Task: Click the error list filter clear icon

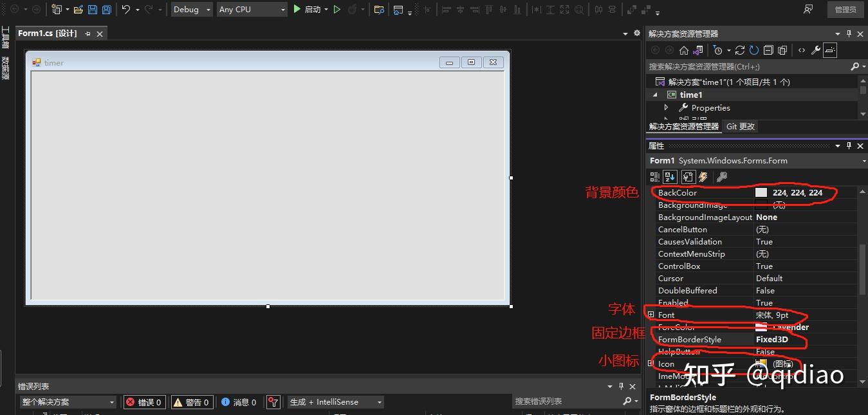Action: coord(273,402)
